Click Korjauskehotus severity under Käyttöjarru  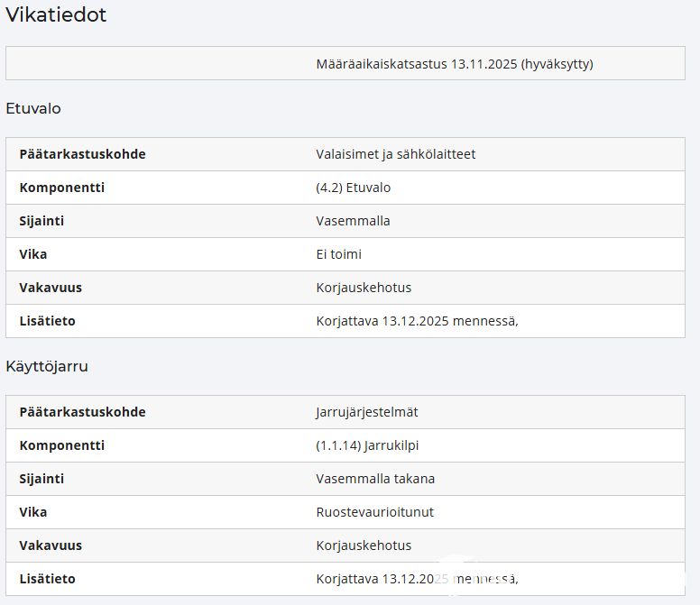(x=364, y=545)
